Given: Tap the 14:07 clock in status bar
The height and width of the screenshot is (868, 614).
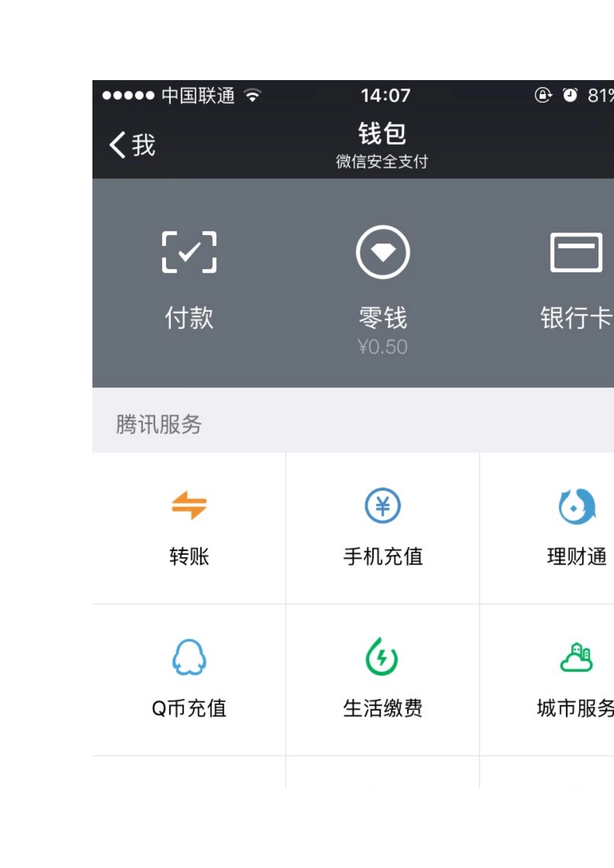Looking at the screenshot, I should [385, 96].
